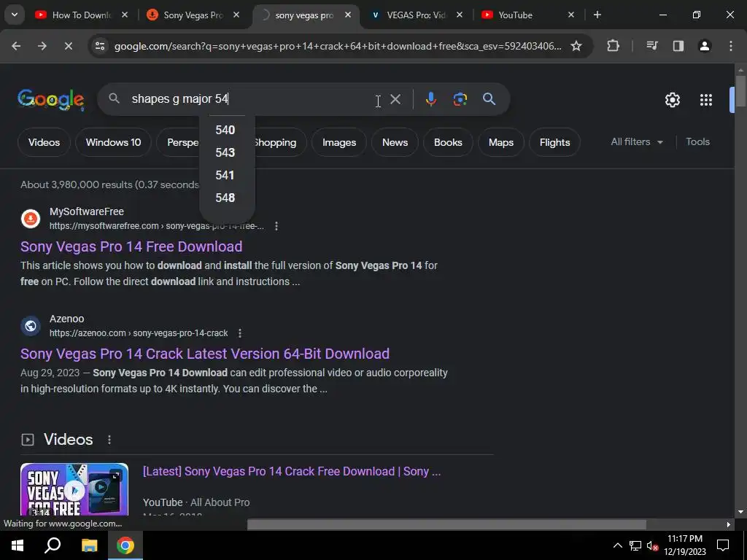Image resolution: width=747 pixels, height=560 pixels.
Task: Open options for MySoftwareFree result
Action: click(x=276, y=226)
